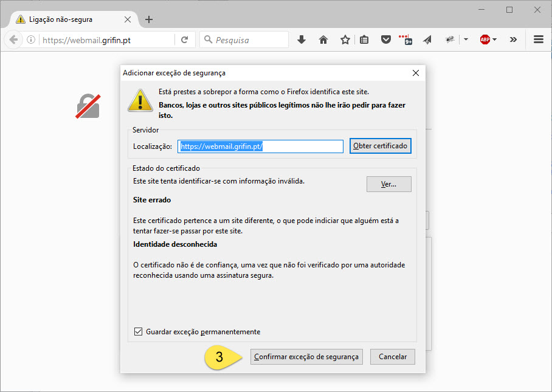Open the Firefox hamburger menu
Viewport: 552px width, 392px height.
[538, 40]
